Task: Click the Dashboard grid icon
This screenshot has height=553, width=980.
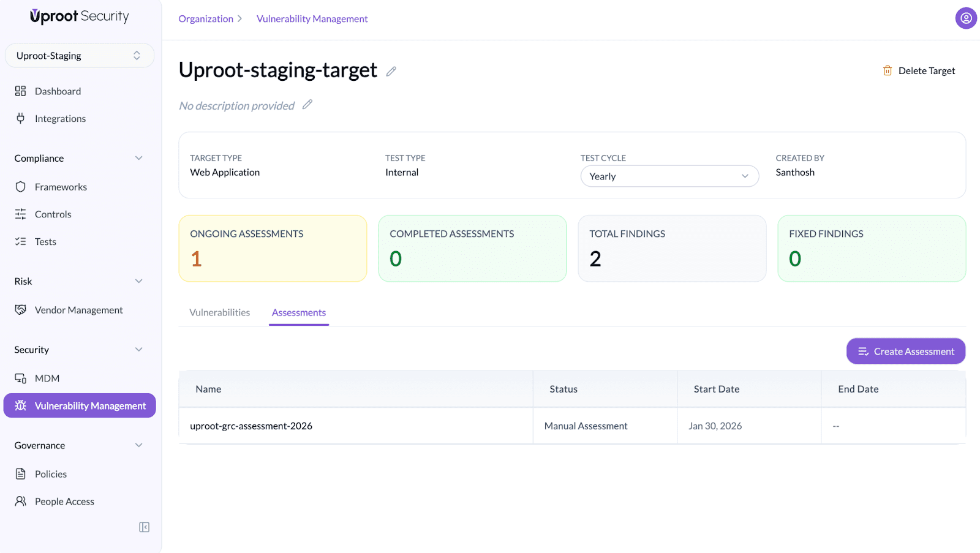Action: (20, 91)
